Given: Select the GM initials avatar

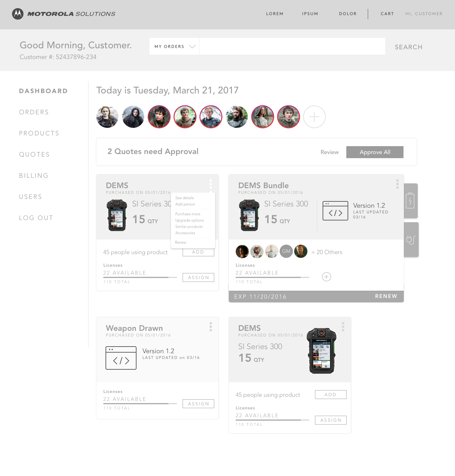Looking at the screenshot, I should click(x=286, y=251).
